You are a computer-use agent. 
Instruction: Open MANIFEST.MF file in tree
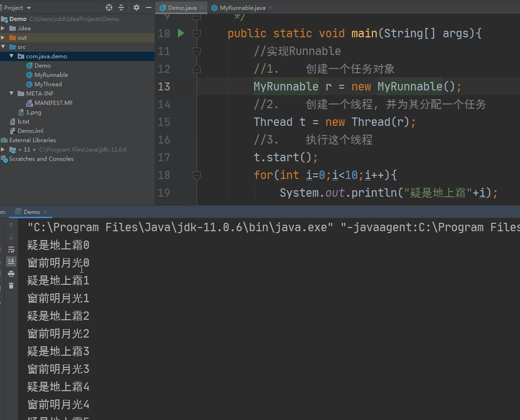(x=54, y=103)
